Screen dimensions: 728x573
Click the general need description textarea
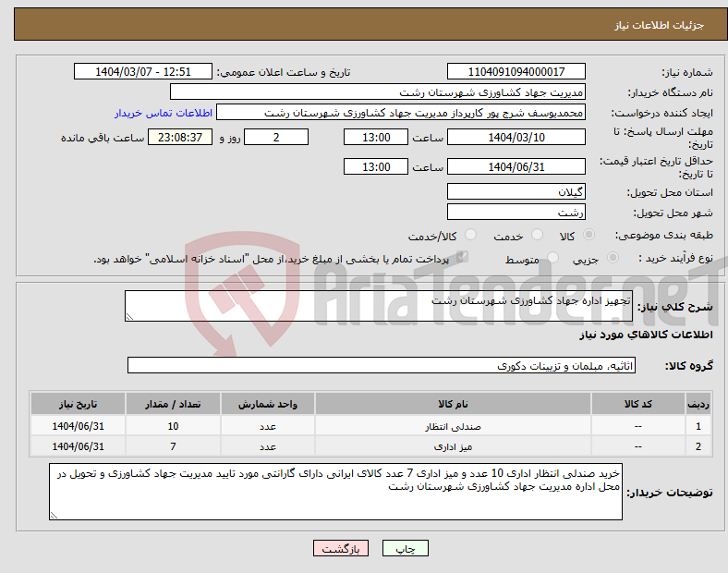[x=379, y=306]
